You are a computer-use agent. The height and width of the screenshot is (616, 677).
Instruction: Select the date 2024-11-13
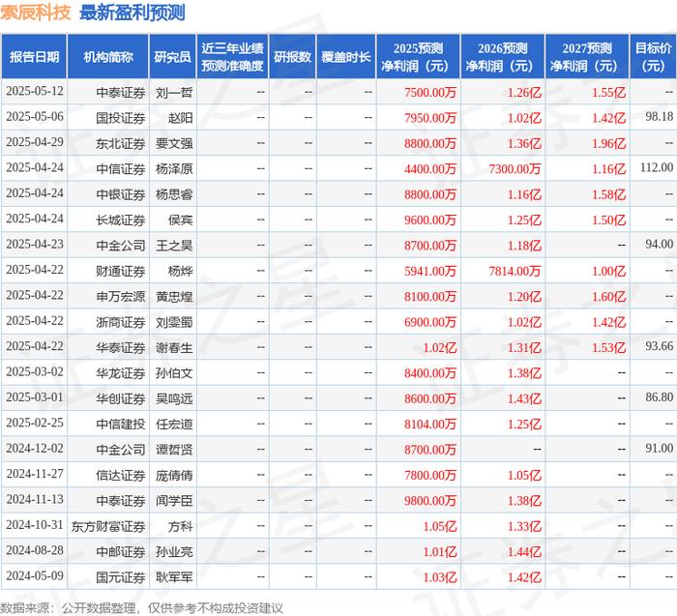tap(35, 499)
